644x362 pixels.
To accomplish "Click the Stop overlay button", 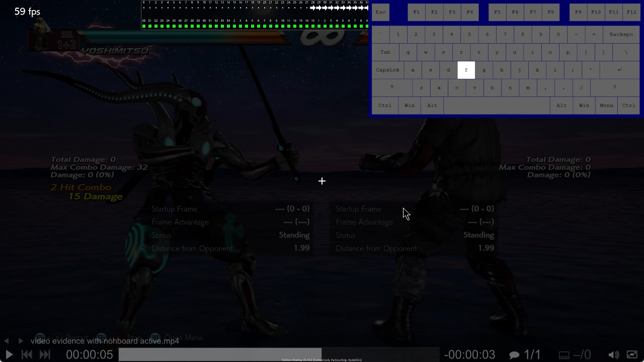I will 134,337.
